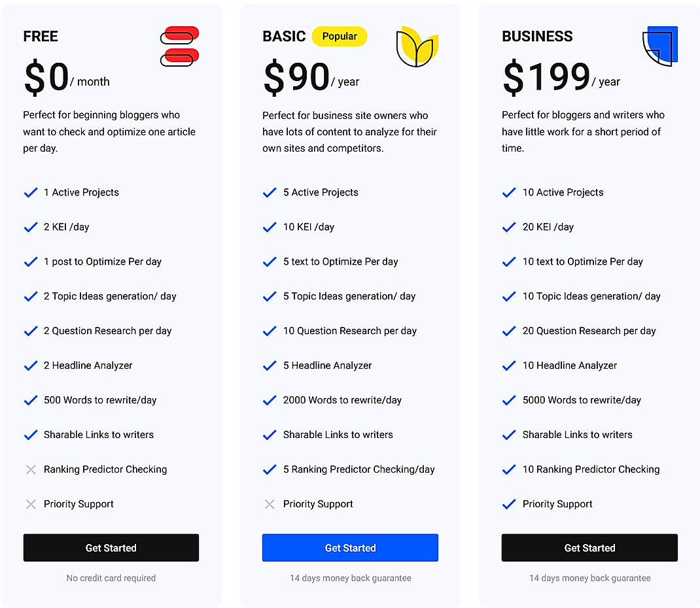The width and height of the screenshot is (700, 608).
Task: Select the yellow leaf icon on BASIC plan
Action: [x=417, y=46]
